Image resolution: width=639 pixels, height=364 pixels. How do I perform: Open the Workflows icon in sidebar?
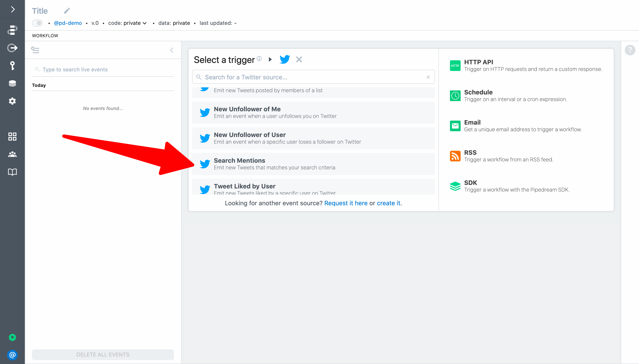pyautogui.click(x=12, y=30)
